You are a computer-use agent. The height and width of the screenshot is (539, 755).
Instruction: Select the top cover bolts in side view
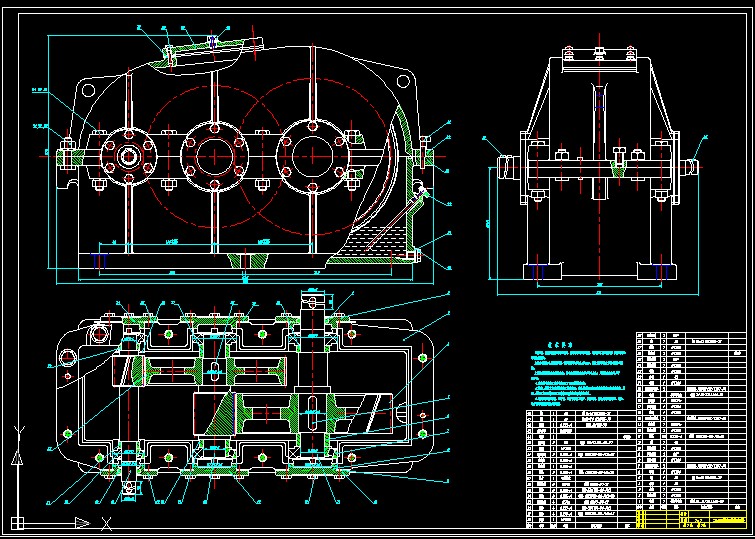599,50
